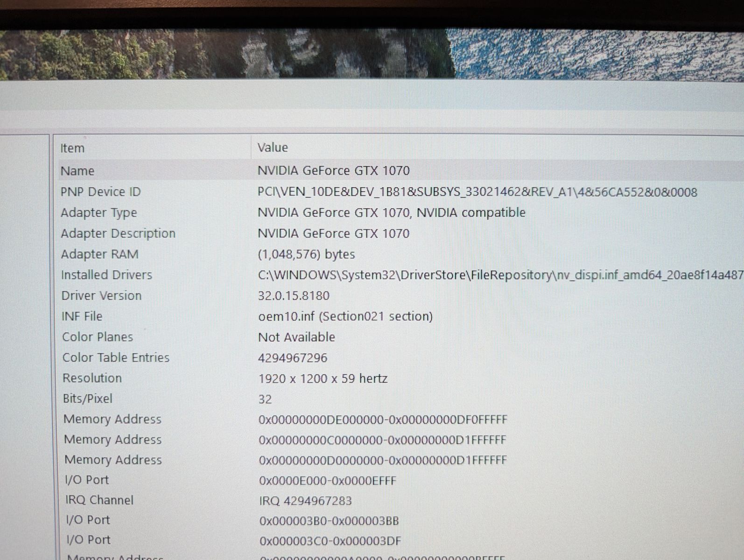Click the Bits/Pixel row
Image resolution: width=744 pixels, height=560 pixels.
pos(88,399)
